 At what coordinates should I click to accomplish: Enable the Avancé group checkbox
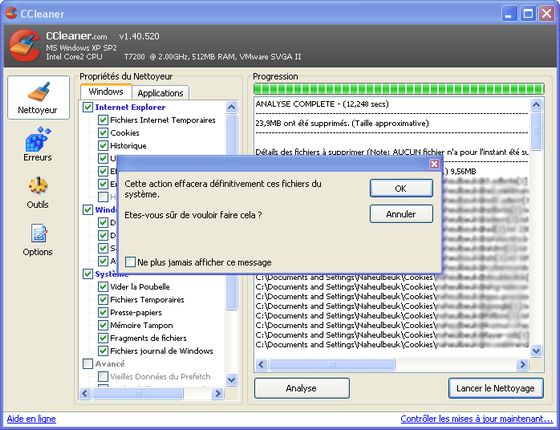click(88, 364)
